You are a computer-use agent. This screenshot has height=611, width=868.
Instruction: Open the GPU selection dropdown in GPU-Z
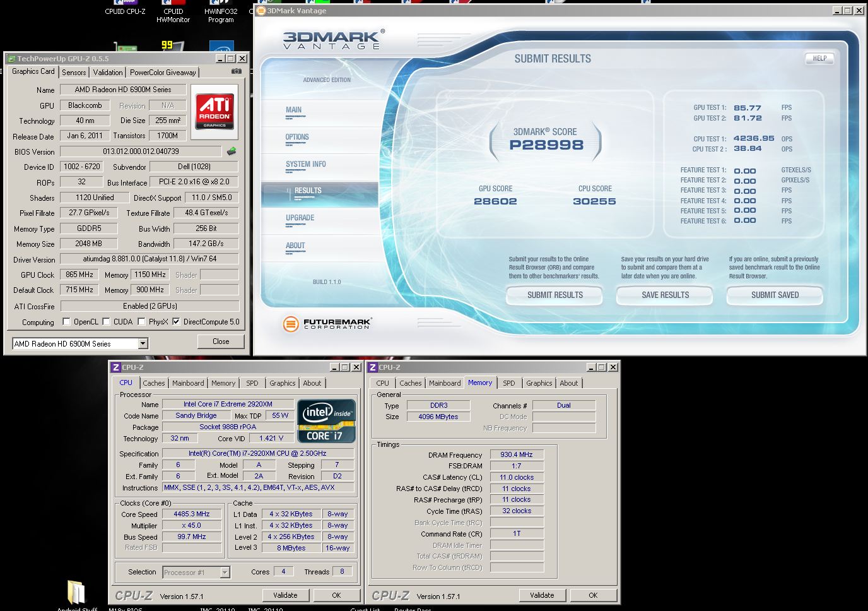143,343
